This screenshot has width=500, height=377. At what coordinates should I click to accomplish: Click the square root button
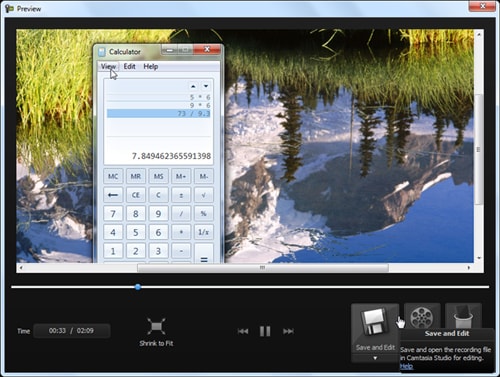pyautogui.click(x=204, y=195)
